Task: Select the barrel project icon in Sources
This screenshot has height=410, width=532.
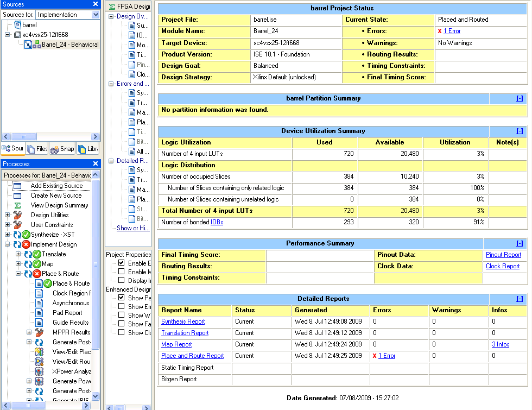Action: (17, 25)
